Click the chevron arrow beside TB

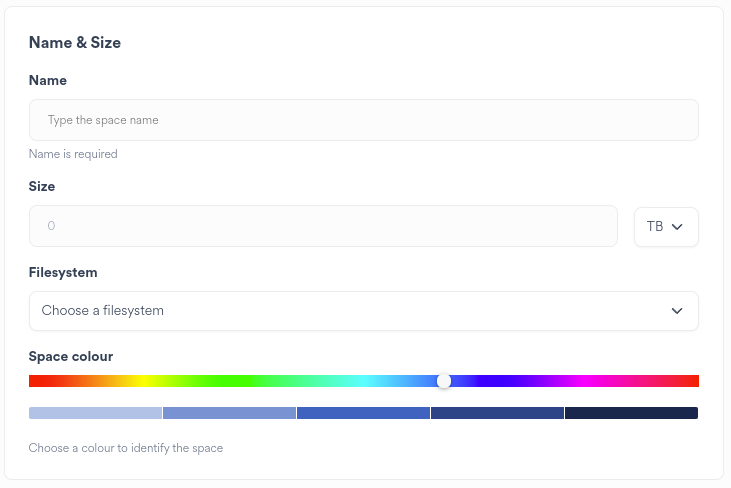point(677,227)
